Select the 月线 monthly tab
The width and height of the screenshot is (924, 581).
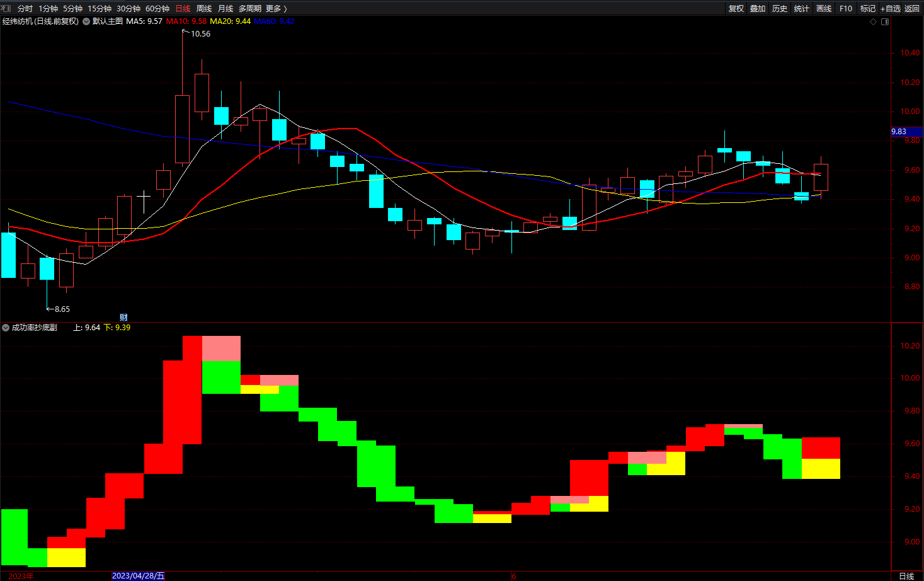225,8
